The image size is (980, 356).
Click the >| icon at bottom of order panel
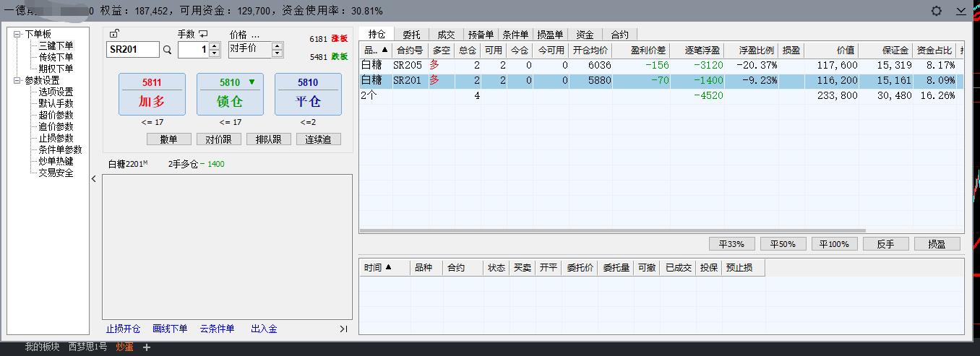(343, 329)
